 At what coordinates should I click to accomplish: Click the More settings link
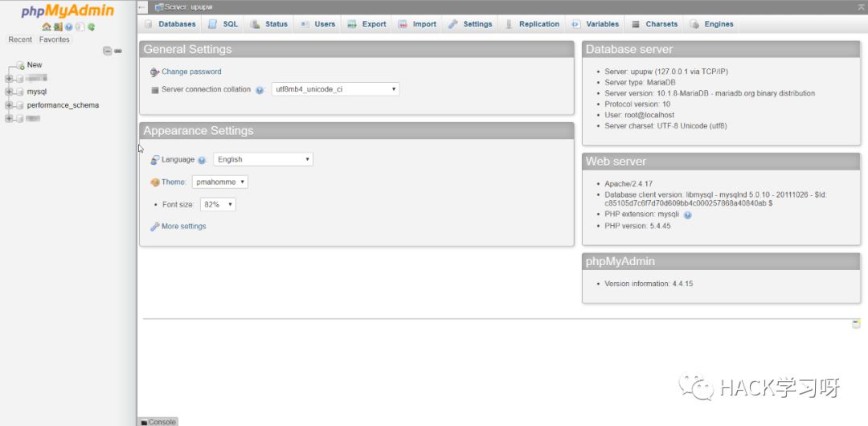(x=184, y=227)
